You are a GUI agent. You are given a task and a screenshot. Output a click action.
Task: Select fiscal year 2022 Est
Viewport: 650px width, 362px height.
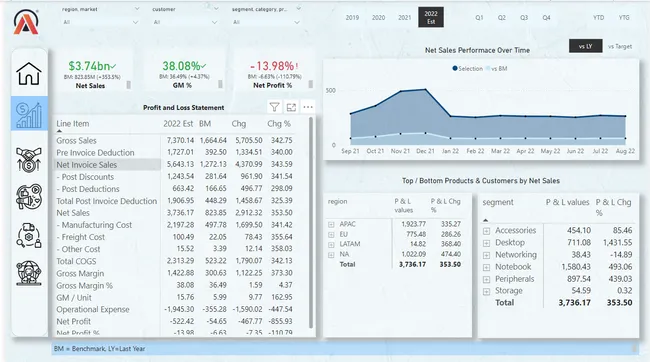coord(431,17)
